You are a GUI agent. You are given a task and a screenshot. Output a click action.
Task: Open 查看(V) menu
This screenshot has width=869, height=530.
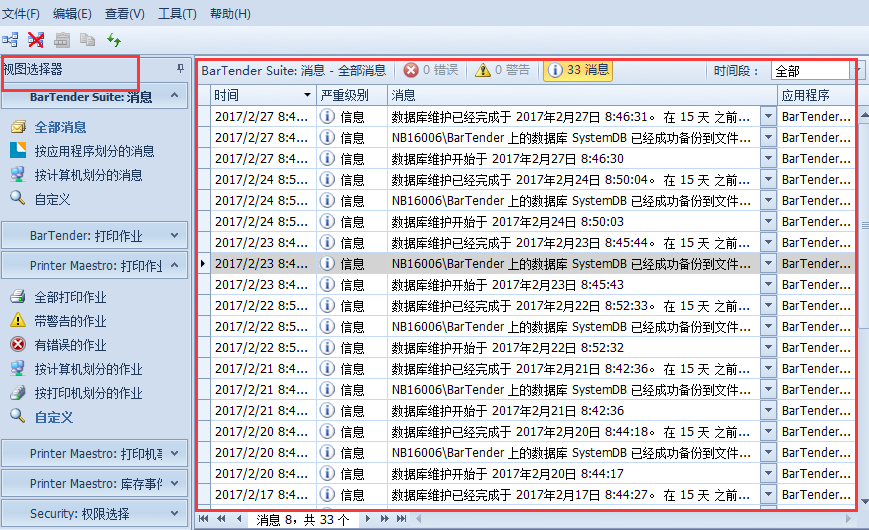pos(125,13)
